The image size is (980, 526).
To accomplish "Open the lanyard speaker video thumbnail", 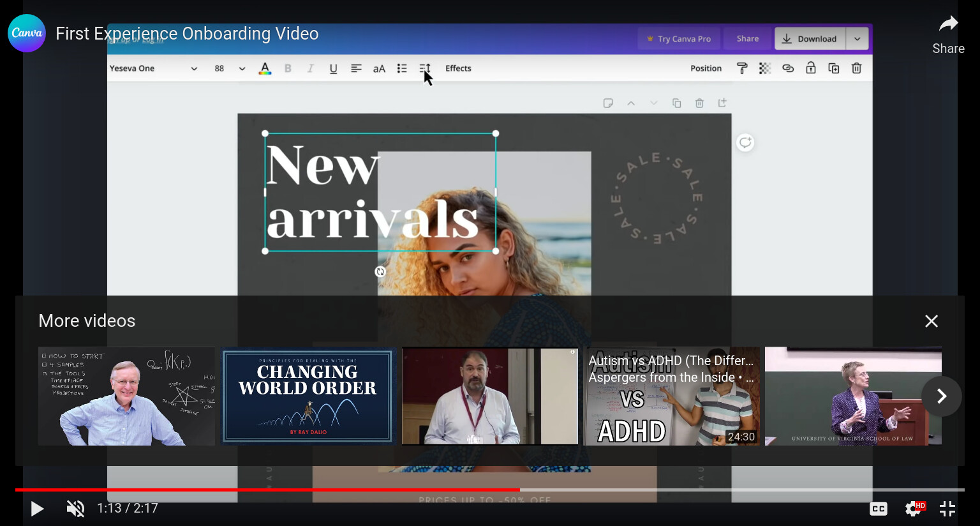I will pyautogui.click(x=490, y=396).
